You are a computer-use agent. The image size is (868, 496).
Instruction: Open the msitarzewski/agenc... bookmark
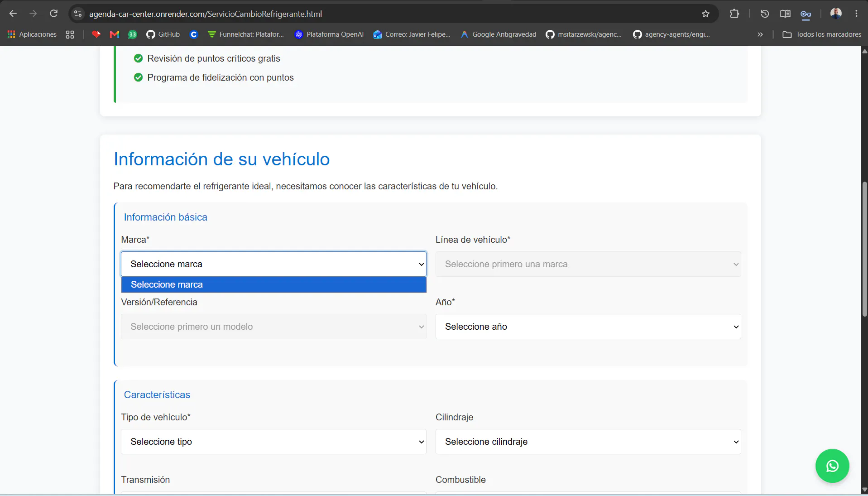[x=584, y=34]
